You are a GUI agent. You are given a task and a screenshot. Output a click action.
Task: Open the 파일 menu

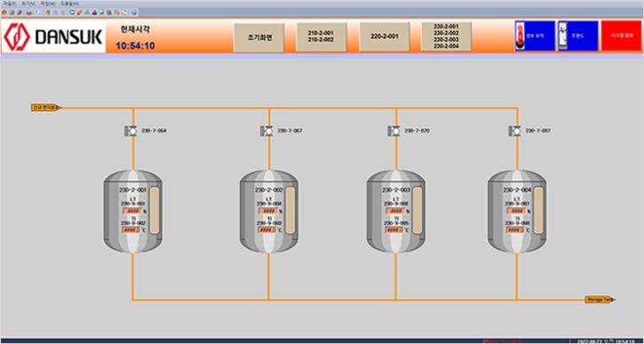(7, 4)
